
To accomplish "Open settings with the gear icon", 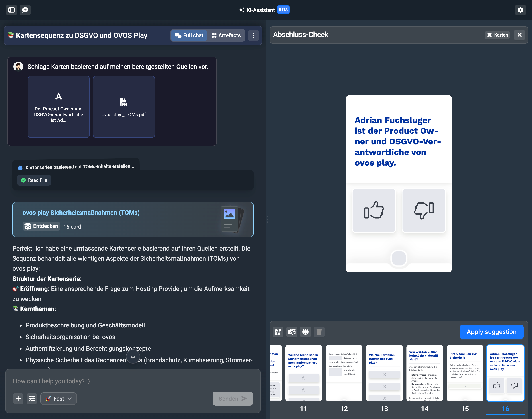I will click(520, 10).
